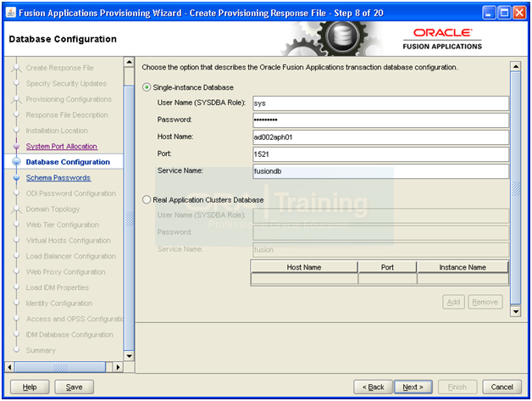Click the Java icon in the title bar
Viewport: 532px width, 401px height.
[11, 13]
